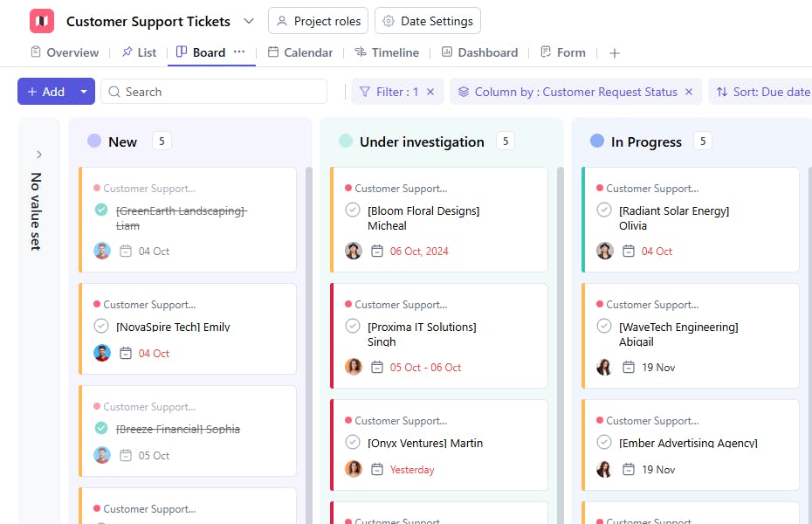Click the Project roles button
Image resolution: width=812 pixels, height=524 pixels.
tap(318, 20)
